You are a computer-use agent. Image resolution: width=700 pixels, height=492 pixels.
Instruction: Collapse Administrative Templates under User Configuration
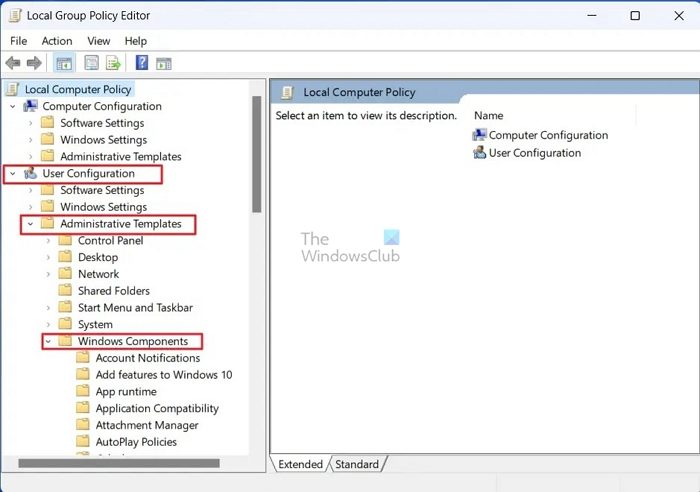point(30,224)
